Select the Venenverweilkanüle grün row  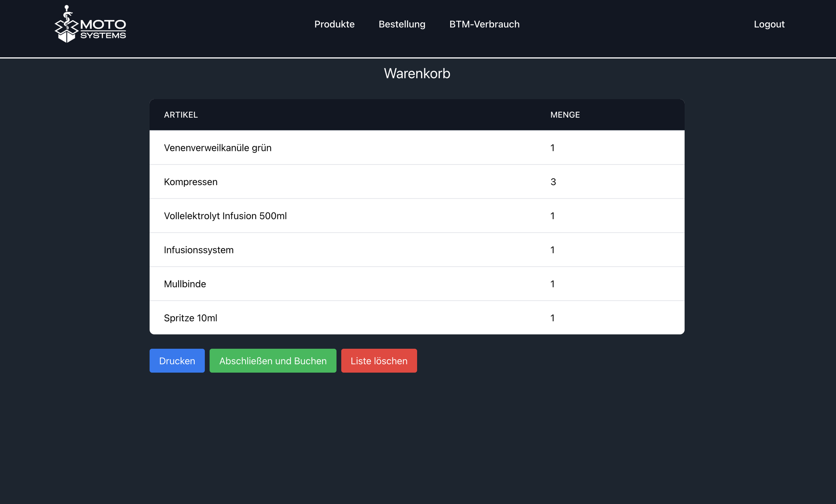217,148
